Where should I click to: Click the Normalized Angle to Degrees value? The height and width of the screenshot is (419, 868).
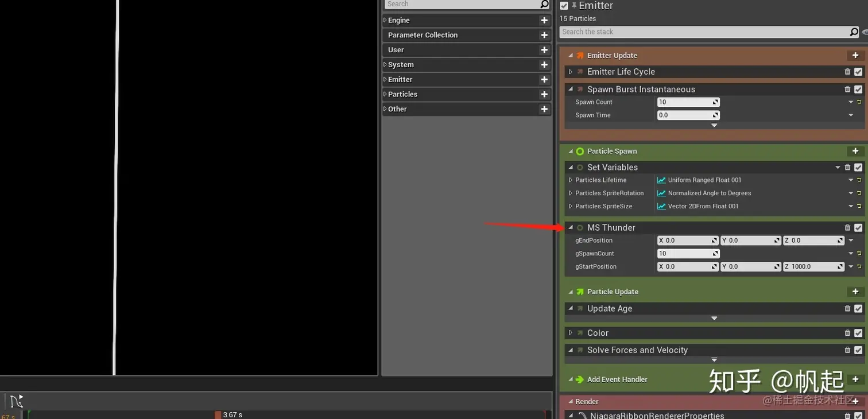pos(710,193)
